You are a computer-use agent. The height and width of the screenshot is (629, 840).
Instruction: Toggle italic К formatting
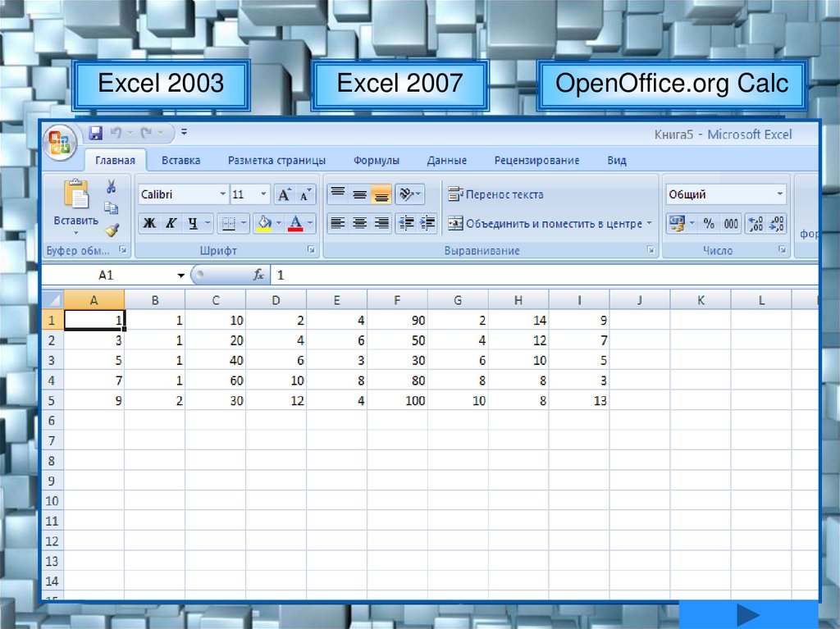pos(171,223)
